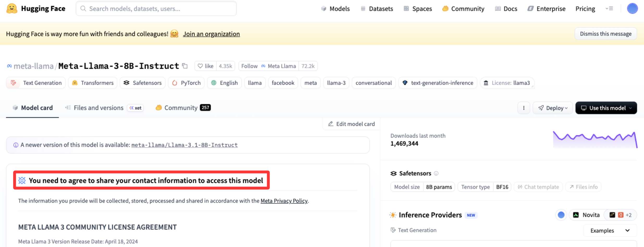Click the xet badge
Viewport: 644px width, 247px height.
[x=135, y=108]
